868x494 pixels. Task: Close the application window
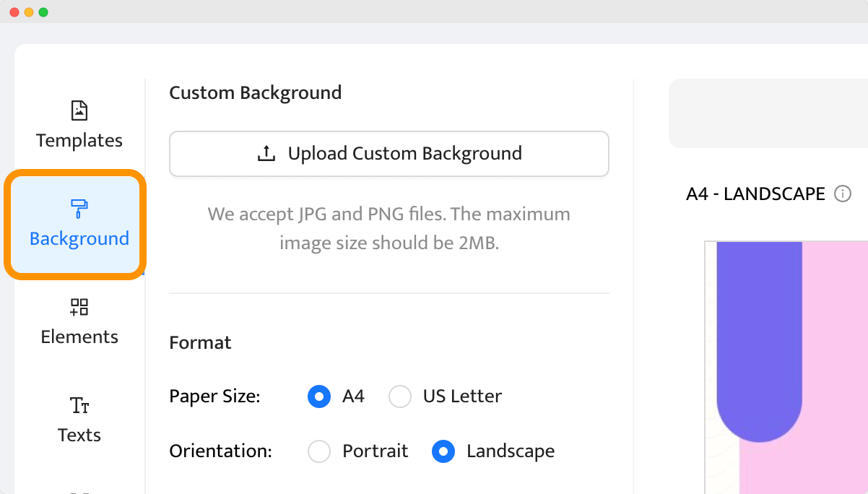(x=14, y=12)
